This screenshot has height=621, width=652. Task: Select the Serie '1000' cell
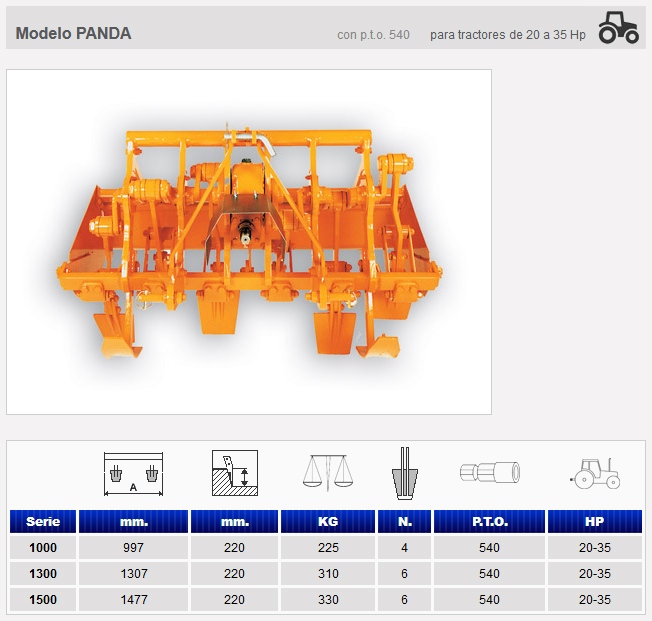[43, 547]
